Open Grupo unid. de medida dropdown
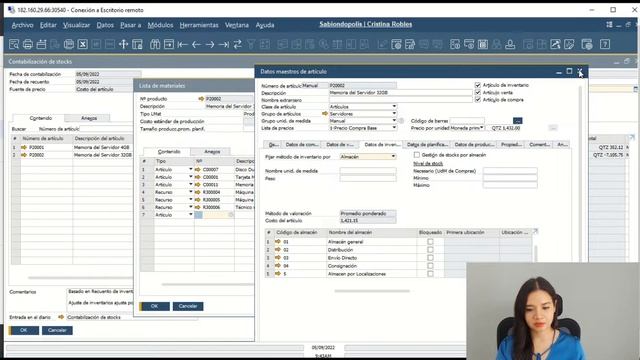This screenshot has height=360, width=640. click(394, 121)
